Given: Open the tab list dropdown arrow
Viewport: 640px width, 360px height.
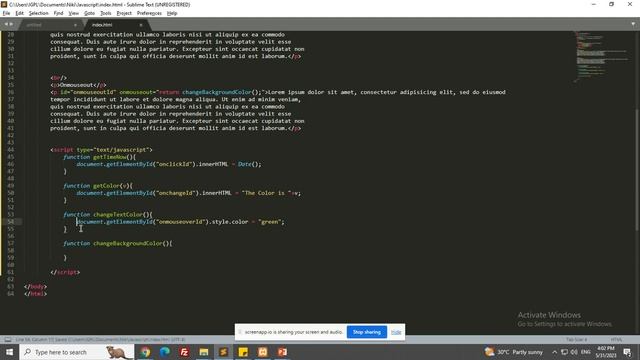Looking at the screenshot, I should click(x=633, y=24).
